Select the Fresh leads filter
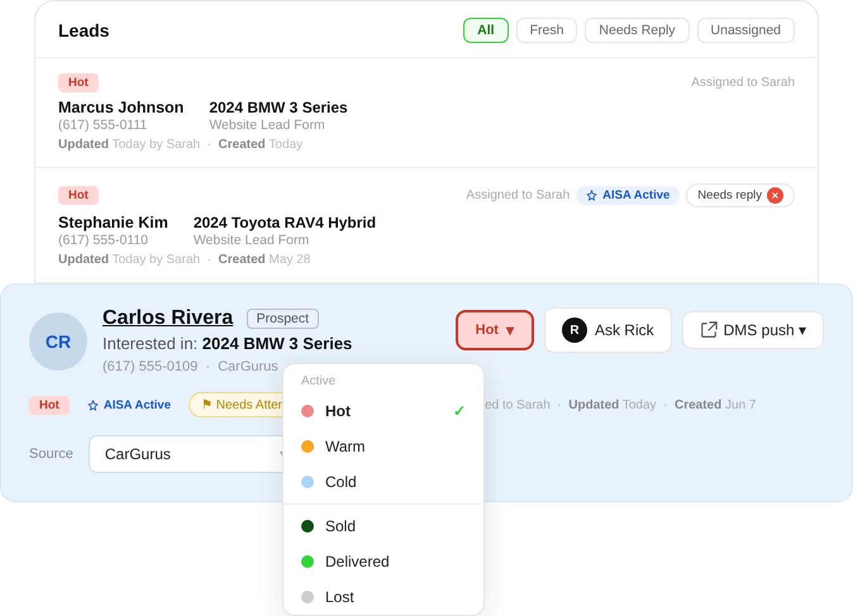Viewport: 853px width, 616px height. point(547,30)
